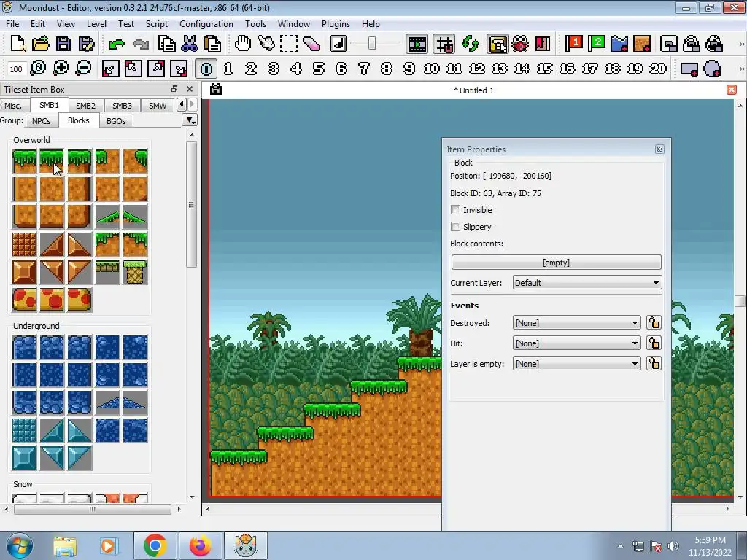Zoom out with minus magnifier

pos(83,69)
